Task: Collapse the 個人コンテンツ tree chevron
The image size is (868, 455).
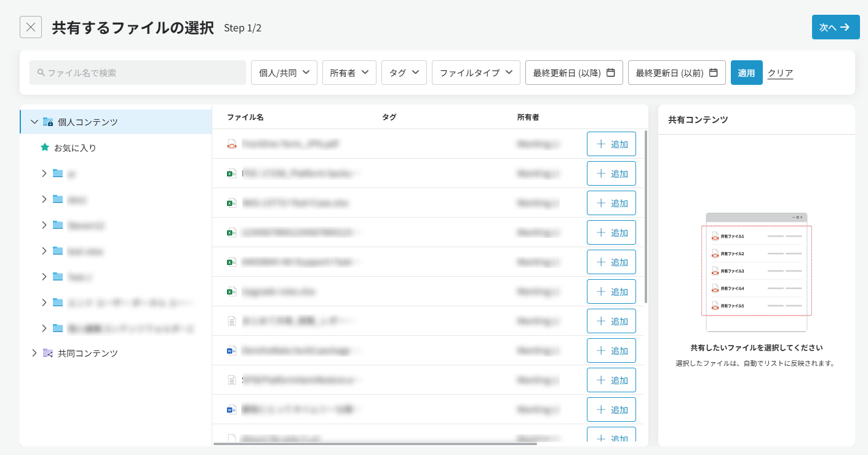Action: (34, 122)
